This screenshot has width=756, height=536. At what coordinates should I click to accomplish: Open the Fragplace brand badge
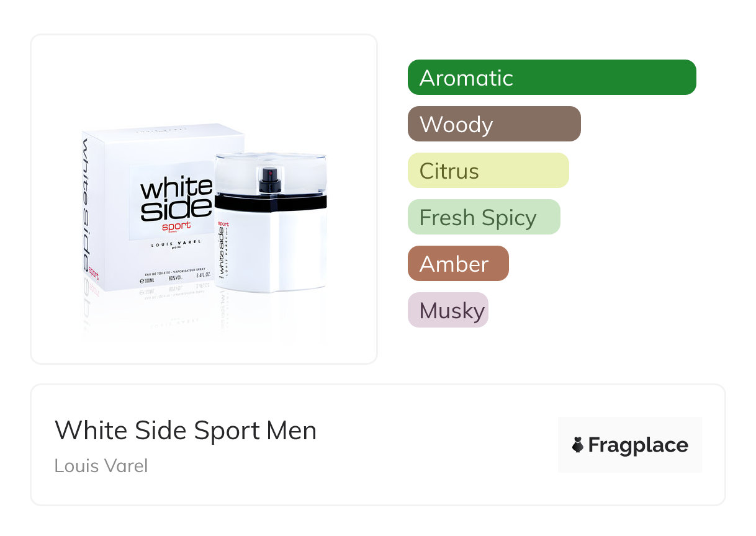[x=630, y=445]
